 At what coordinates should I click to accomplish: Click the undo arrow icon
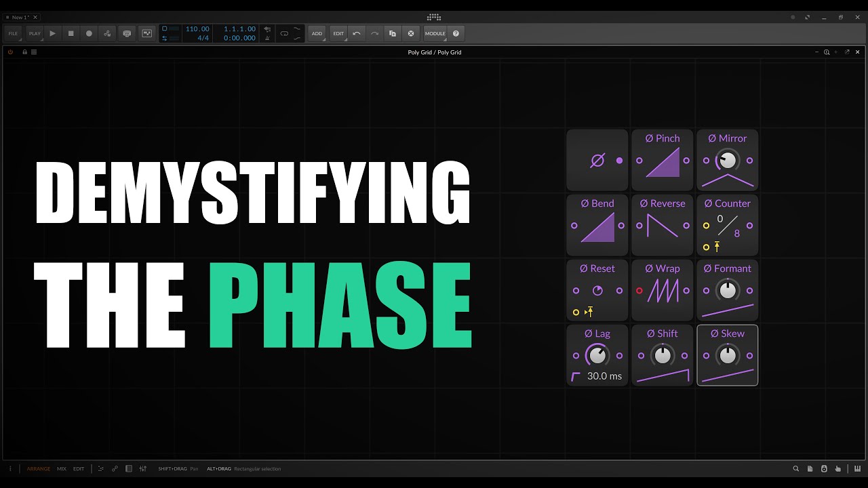point(357,33)
